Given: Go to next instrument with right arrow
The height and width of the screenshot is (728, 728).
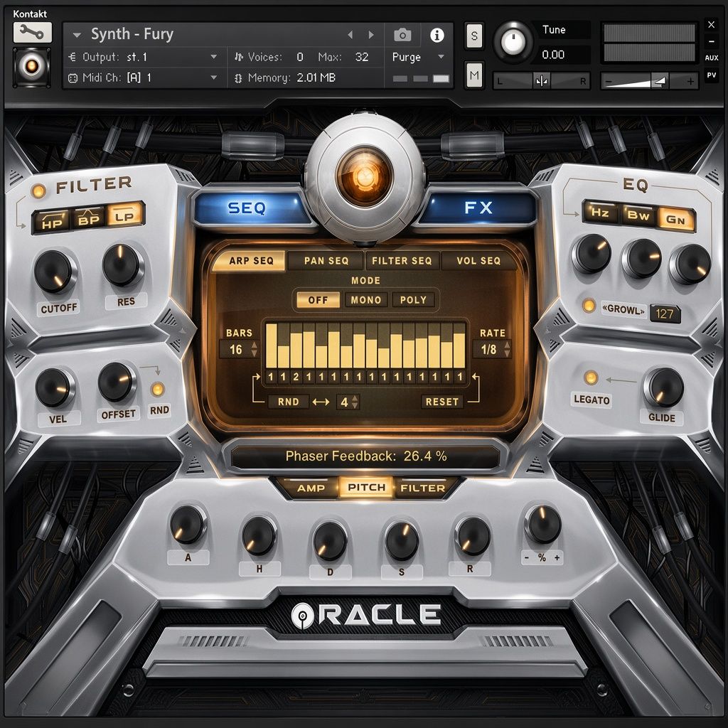Looking at the screenshot, I should click(x=371, y=34).
